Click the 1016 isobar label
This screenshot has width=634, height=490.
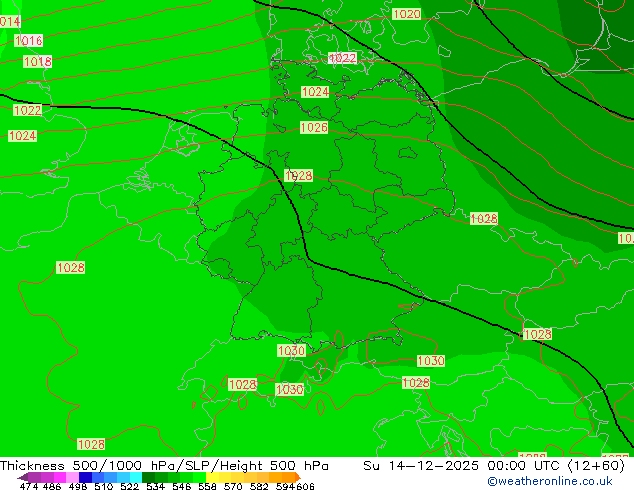click(28, 40)
